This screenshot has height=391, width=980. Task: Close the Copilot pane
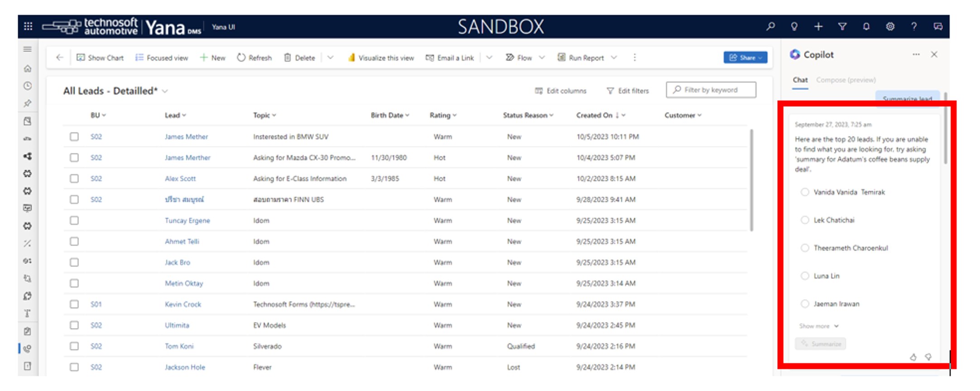(934, 54)
